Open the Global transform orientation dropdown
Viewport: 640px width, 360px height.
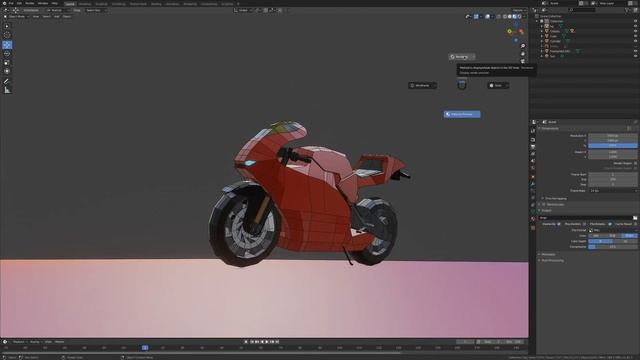point(242,10)
